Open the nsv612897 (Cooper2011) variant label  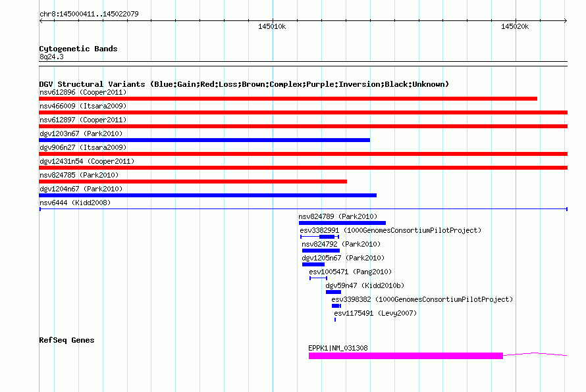tap(83, 120)
